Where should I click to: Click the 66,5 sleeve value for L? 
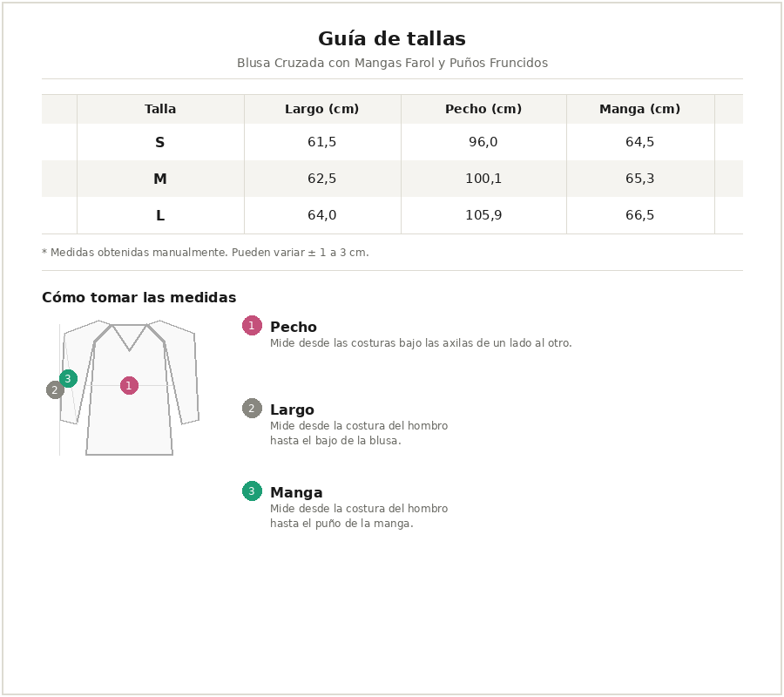coord(640,215)
